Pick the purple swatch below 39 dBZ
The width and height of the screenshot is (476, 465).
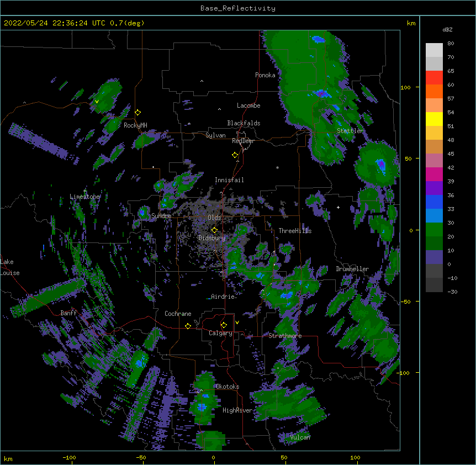coord(434,188)
